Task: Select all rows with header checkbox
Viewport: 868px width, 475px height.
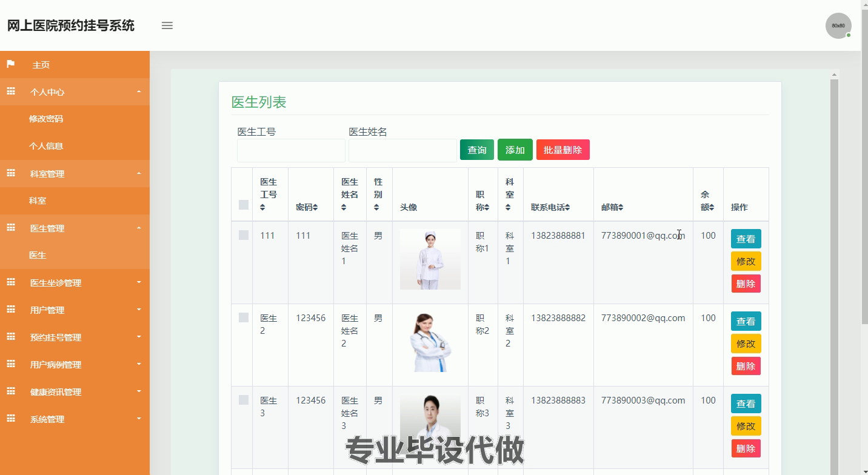Action: [244, 205]
